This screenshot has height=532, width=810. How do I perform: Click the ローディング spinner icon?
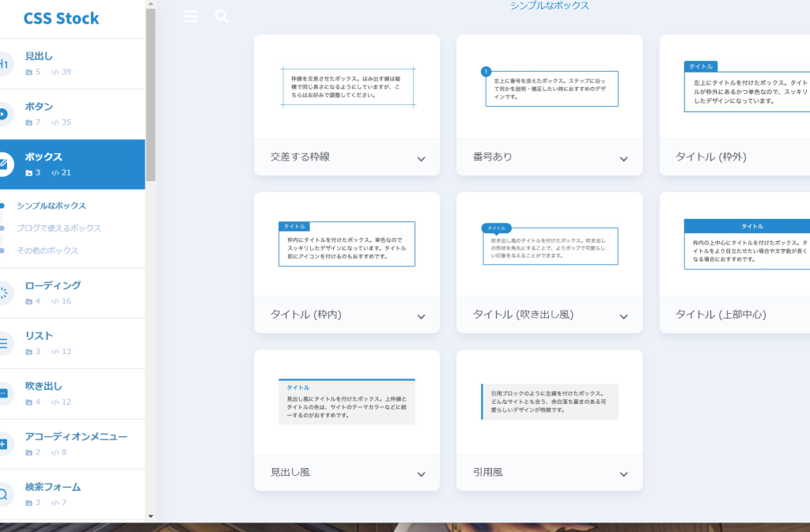click(4, 293)
